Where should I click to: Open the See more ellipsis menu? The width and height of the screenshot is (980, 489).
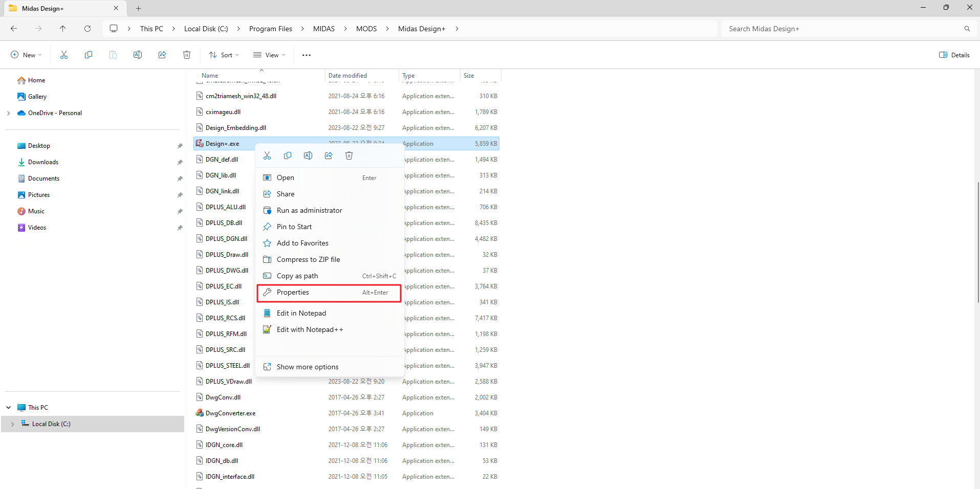click(x=307, y=55)
